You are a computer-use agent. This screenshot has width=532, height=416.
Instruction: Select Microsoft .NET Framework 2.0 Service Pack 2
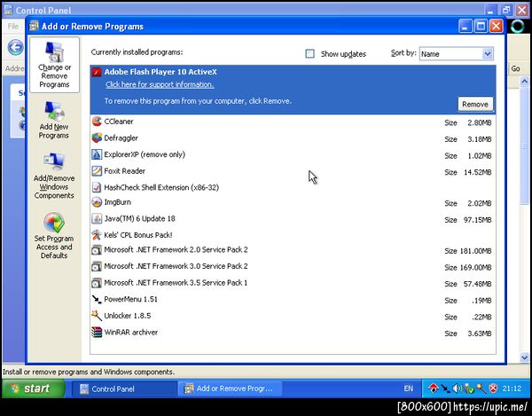[x=293, y=250]
